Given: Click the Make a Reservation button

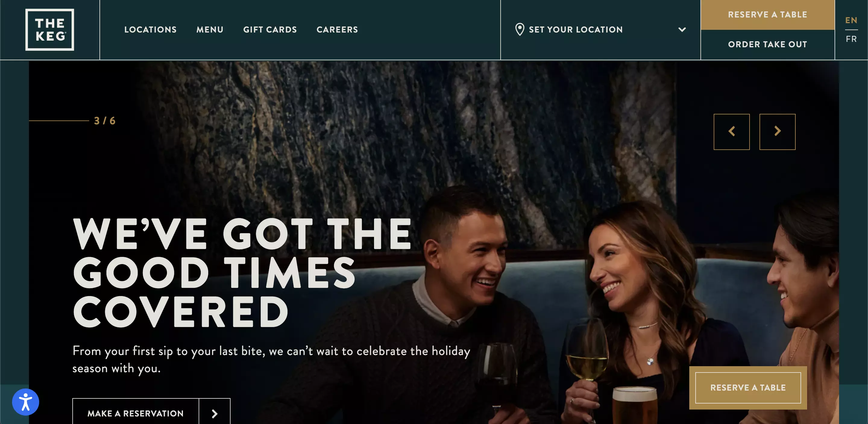Looking at the screenshot, I should (x=135, y=413).
